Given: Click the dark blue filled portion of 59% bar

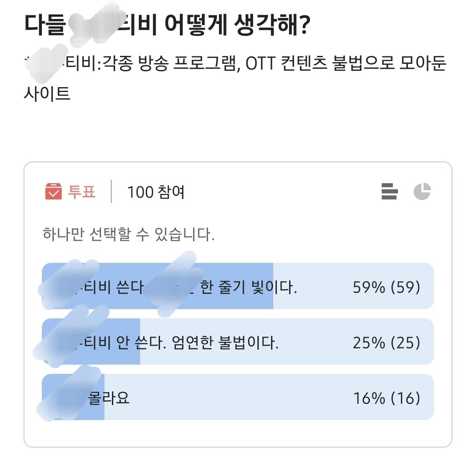Looking at the screenshot, I should [x=157, y=286].
